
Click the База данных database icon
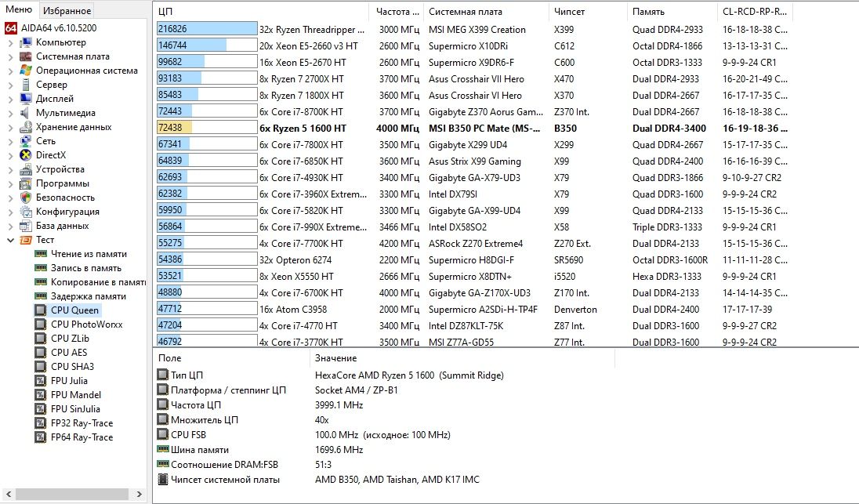point(26,226)
